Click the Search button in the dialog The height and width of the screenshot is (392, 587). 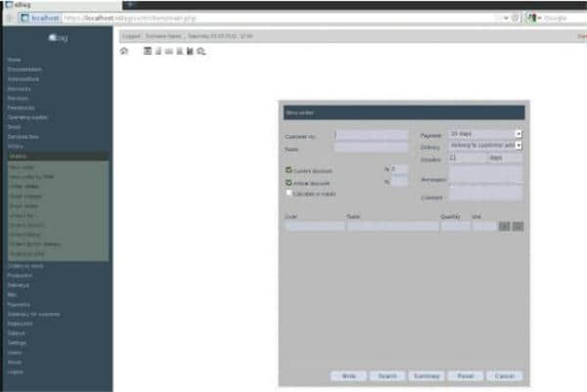(x=387, y=376)
